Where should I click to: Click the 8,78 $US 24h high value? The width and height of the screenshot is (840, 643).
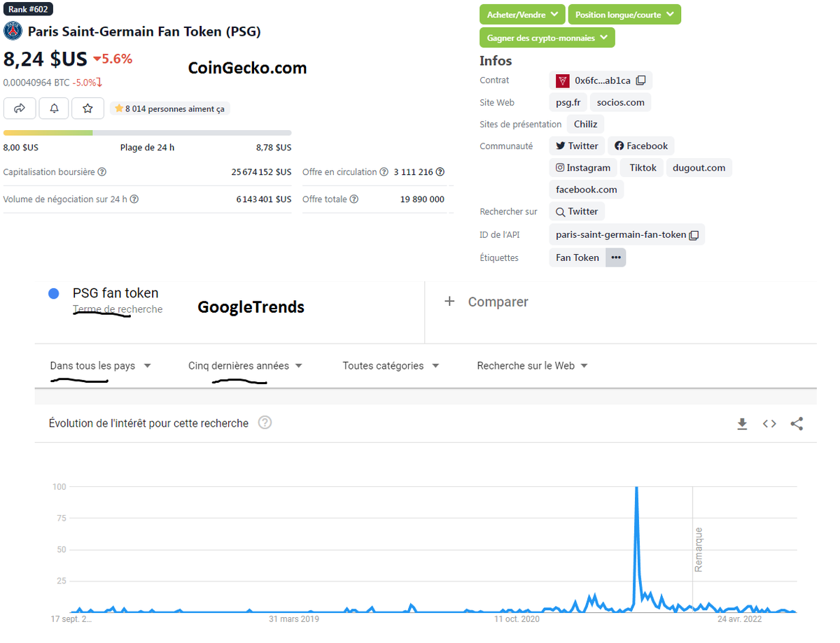click(x=274, y=148)
